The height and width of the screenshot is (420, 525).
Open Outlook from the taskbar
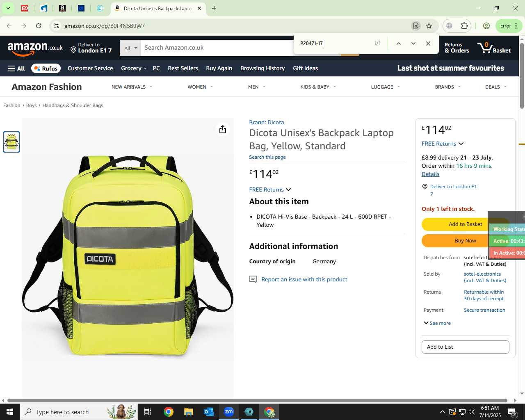[x=209, y=412]
